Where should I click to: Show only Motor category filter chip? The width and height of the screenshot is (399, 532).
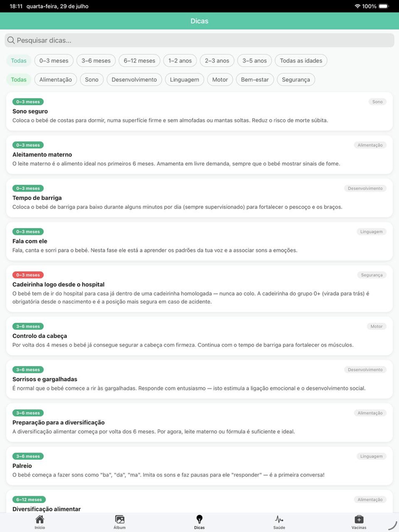coord(220,80)
